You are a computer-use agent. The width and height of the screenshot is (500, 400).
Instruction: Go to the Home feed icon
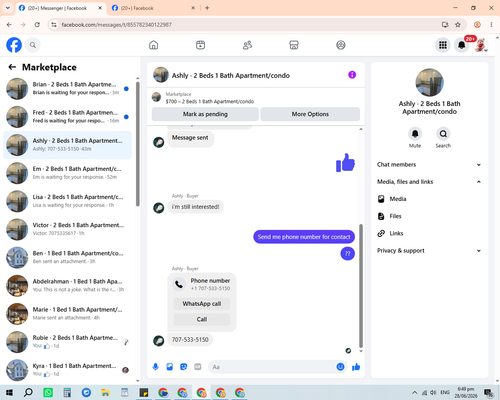[154, 45]
